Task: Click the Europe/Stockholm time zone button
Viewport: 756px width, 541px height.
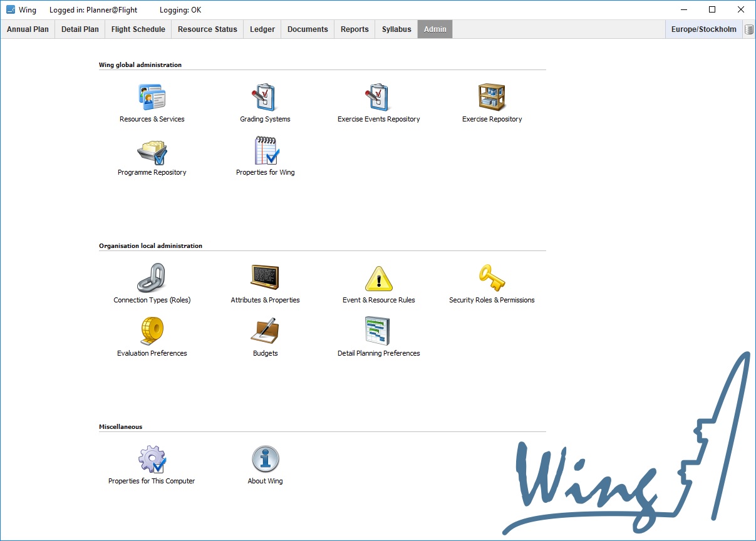Action: coord(704,29)
